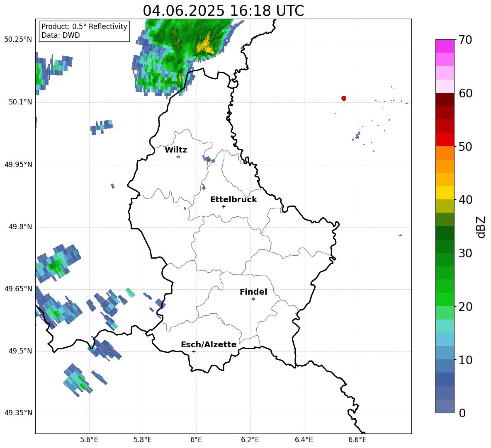Click the title 04.06.2025 16:18 UTC

click(x=224, y=11)
